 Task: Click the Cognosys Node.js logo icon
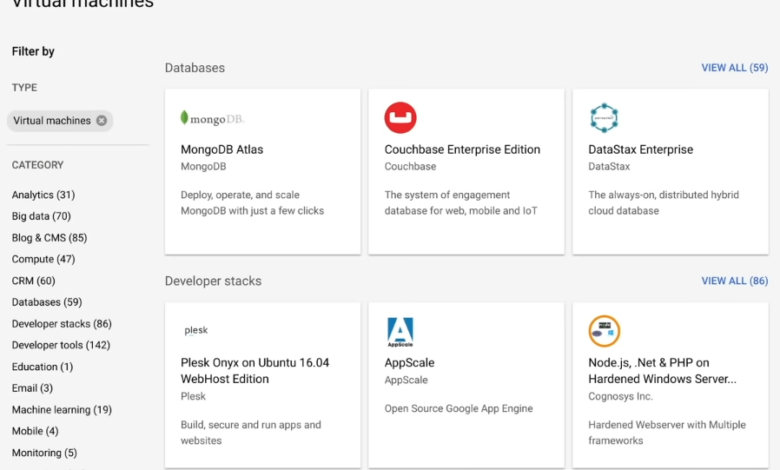604,331
